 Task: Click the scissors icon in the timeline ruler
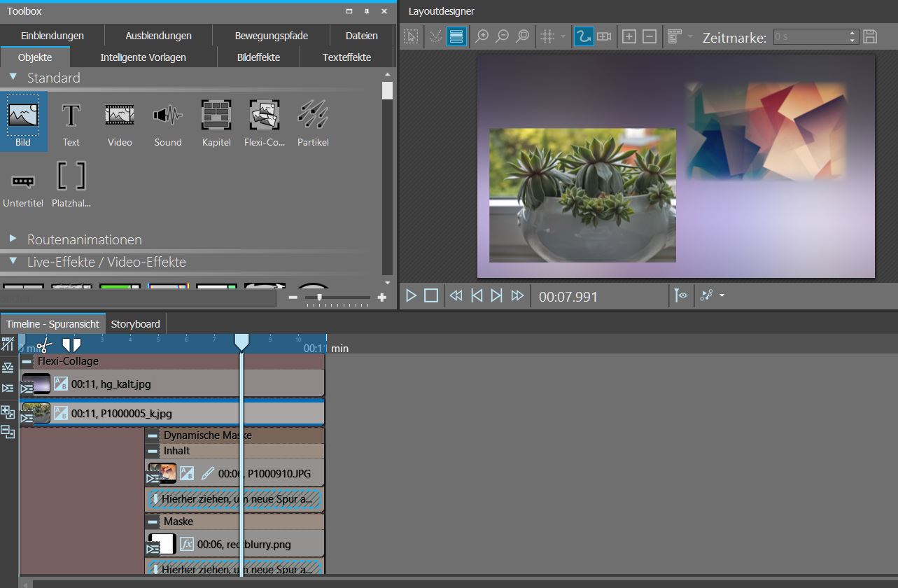45,344
